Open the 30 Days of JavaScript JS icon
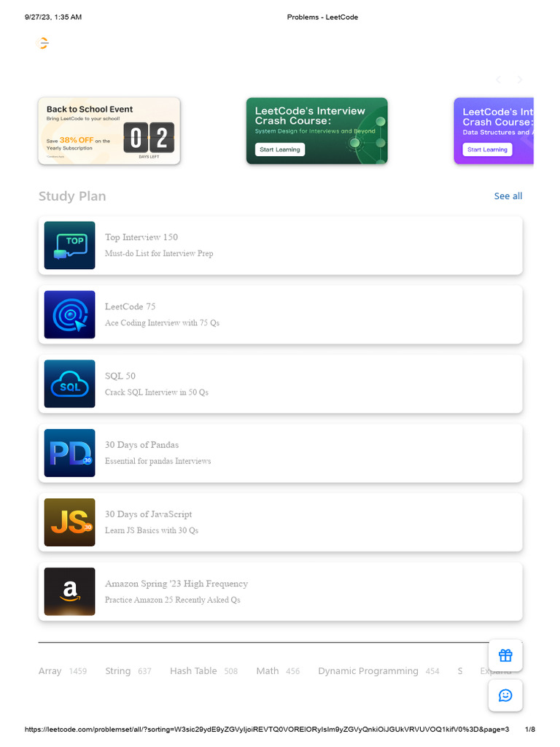This screenshot has width=560, height=747. pyautogui.click(x=69, y=522)
